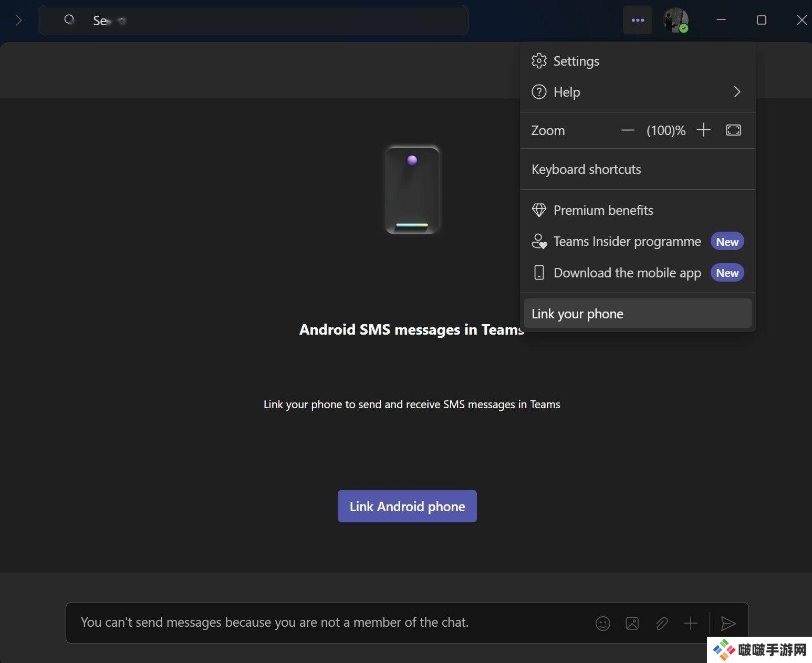Open the three-dot Settings and more menu
The height and width of the screenshot is (663, 812).
point(638,20)
